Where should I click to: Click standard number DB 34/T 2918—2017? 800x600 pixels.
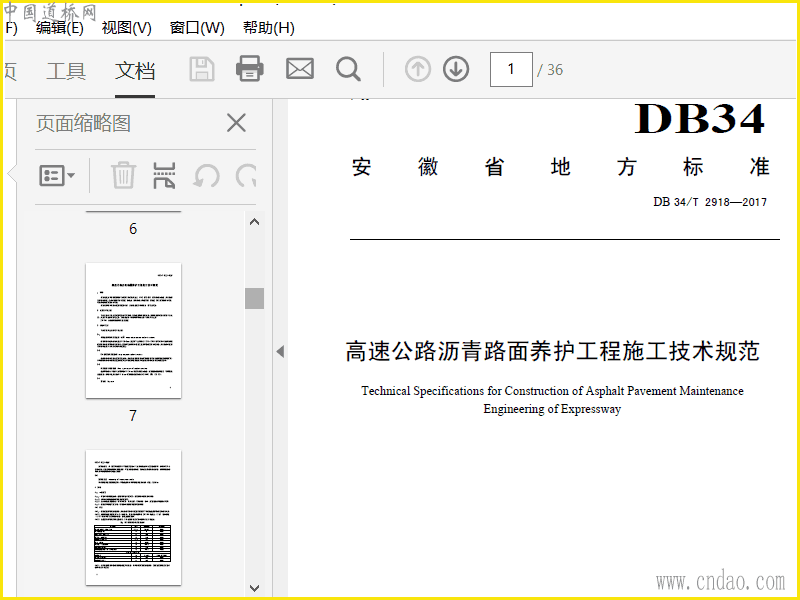(x=710, y=202)
